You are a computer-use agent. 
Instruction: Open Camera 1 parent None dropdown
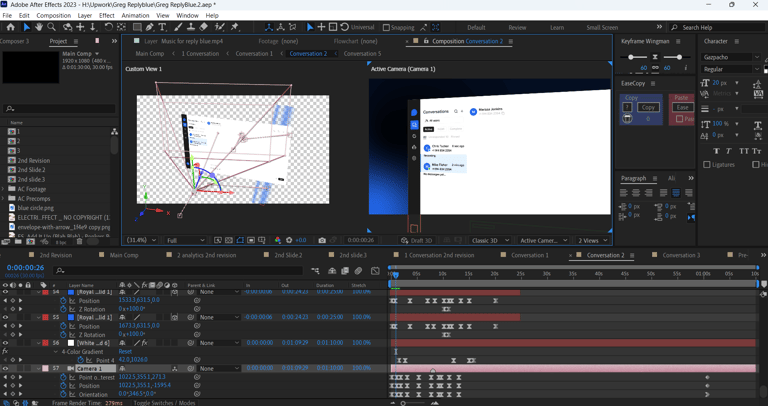[218, 368]
